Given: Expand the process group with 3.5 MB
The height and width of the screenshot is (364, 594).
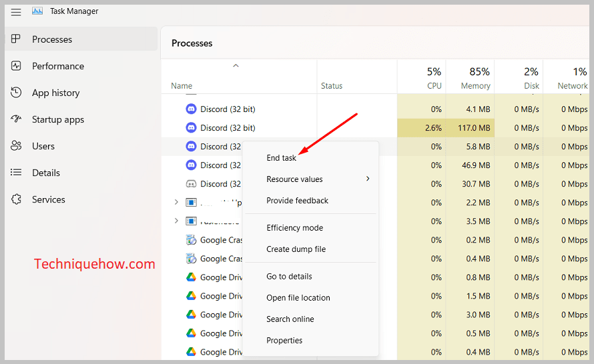Looking at the screenshot, I should pyautogui.click(x=176, y=221).
